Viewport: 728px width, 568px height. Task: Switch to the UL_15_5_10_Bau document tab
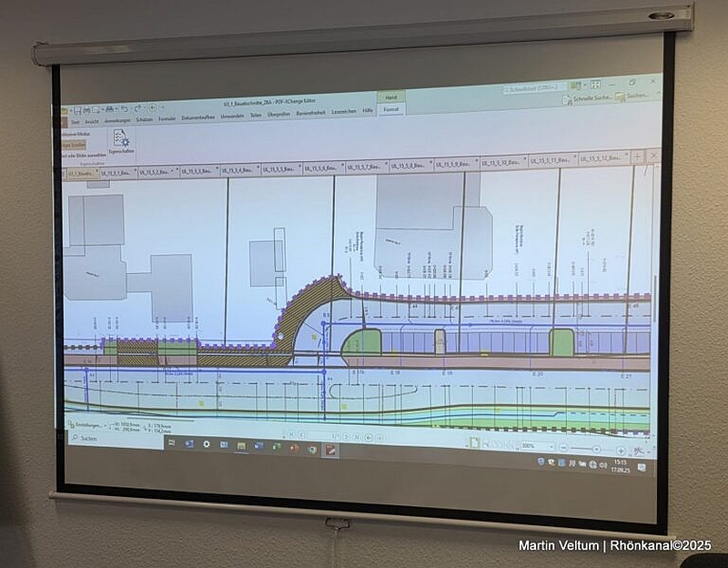(500, 162)
